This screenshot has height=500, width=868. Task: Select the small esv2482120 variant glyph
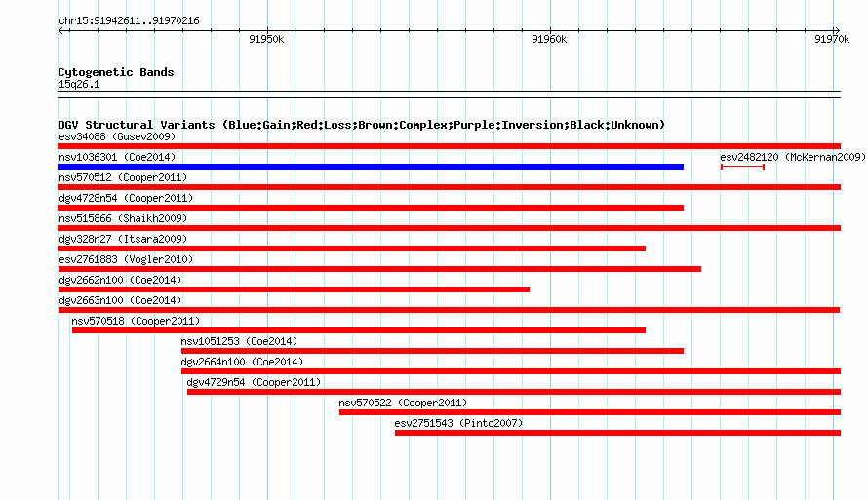[x=743, y=167]
